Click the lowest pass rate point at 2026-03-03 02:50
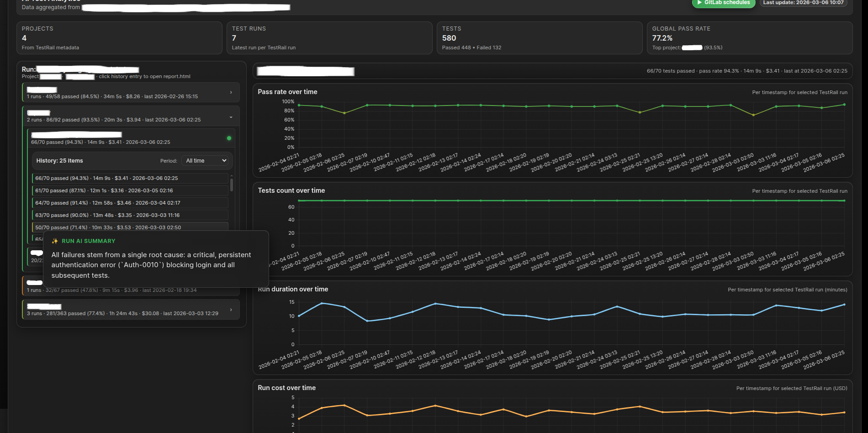The height and width of the screenshot is (433, 868). pos(753,115)
